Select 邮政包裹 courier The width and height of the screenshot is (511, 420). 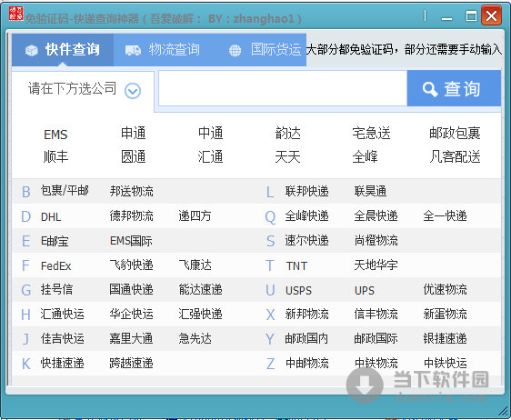tap(455, 134)
